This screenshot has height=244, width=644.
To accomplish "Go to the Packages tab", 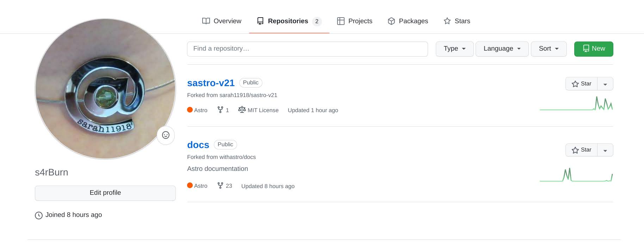I will point(408,21).
